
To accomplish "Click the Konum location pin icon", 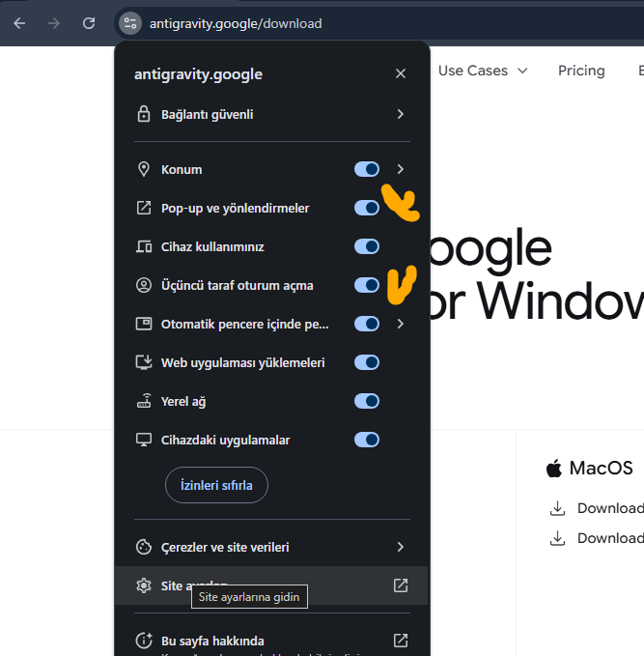I will click(144, 169).
